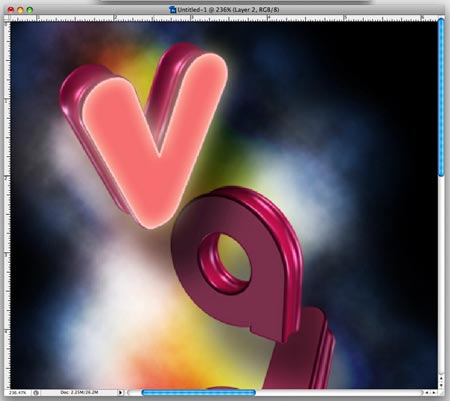
Task: Click the zoom percentage field in status bar
Action: click(x=18, y=393)
